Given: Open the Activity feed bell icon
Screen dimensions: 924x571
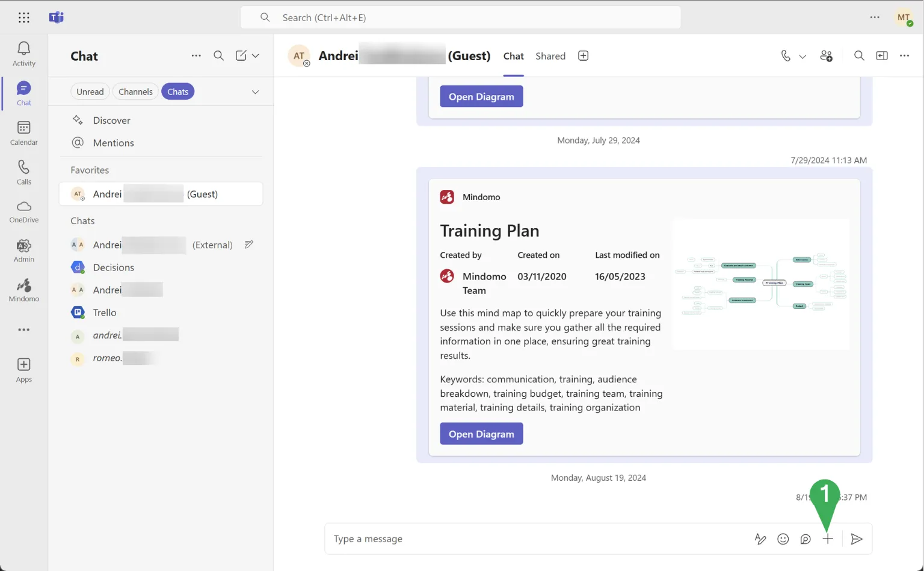Looking at the screenshot, I should [x=23, y=53].
